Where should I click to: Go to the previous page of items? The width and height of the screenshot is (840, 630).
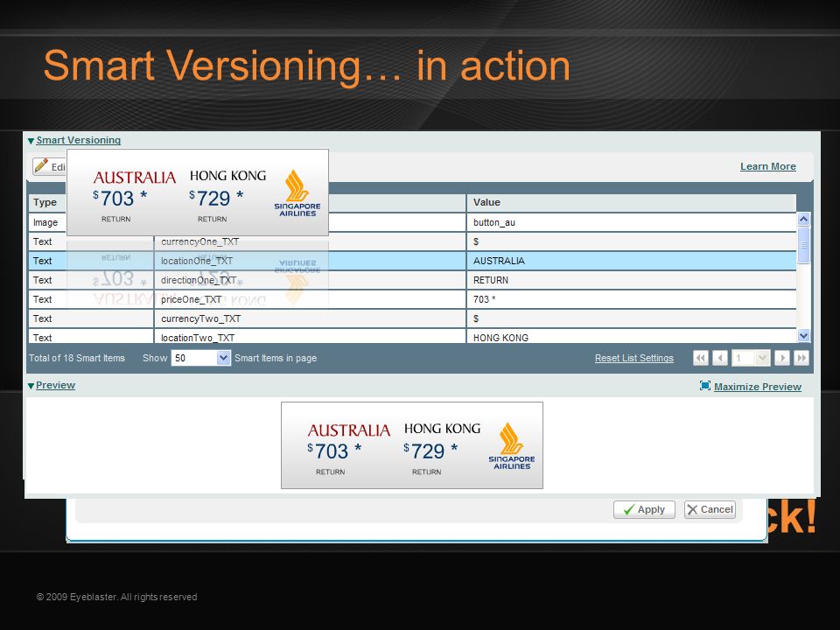click(x=720, y=358)
